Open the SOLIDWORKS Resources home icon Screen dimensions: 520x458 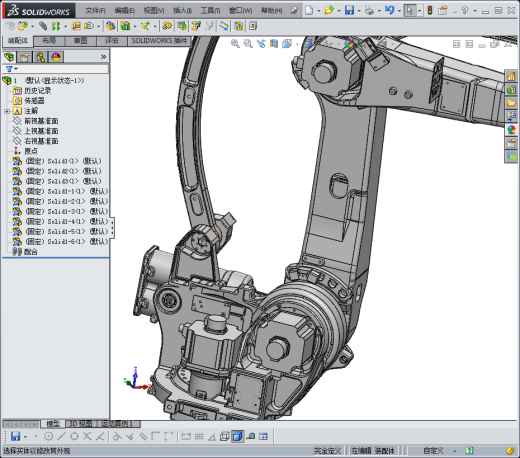[x=511, y=76]
